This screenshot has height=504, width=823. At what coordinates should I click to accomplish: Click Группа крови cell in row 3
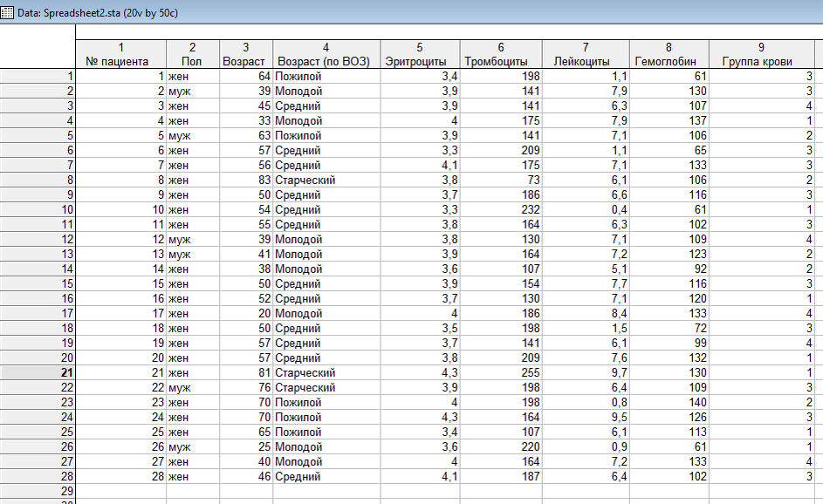pyautogui.click(x=762, y=106)
